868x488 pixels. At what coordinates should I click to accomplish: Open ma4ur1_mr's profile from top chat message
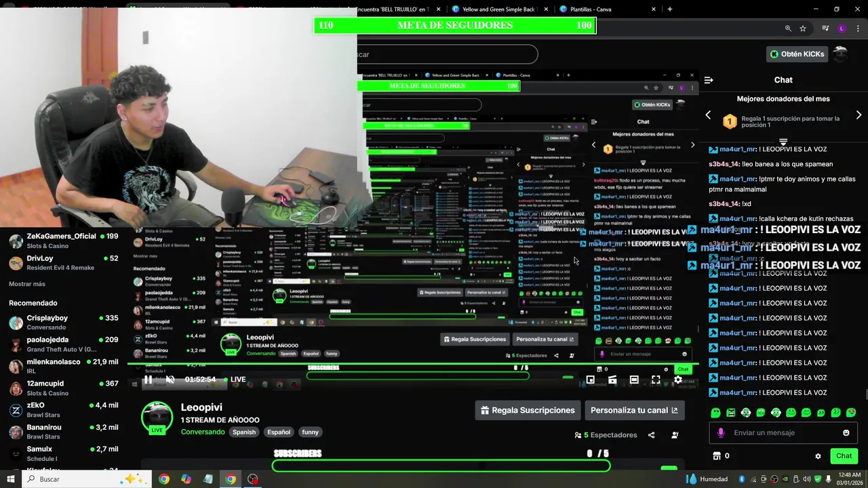pos(737,149)
